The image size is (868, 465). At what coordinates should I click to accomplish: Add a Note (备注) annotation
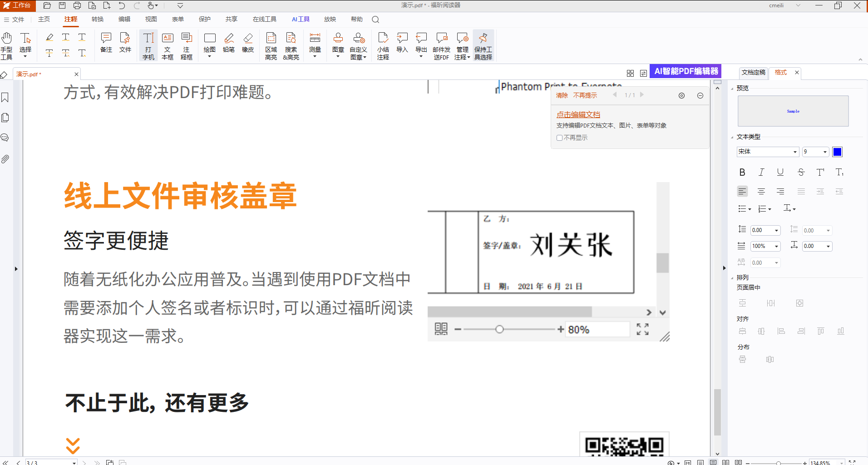(x=106, y=43)
